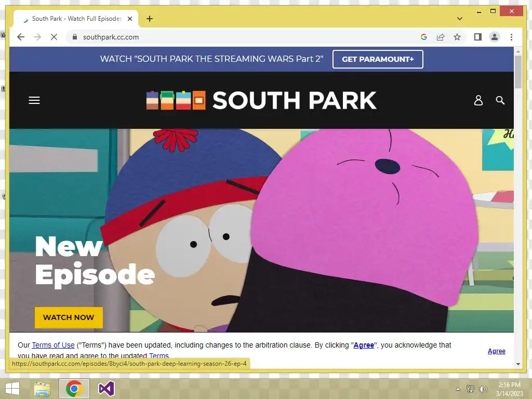The width and height of the screenshot is (532, 399).
Task: Click the Agree link at the banner's right
Action: [x=496, y=351]
